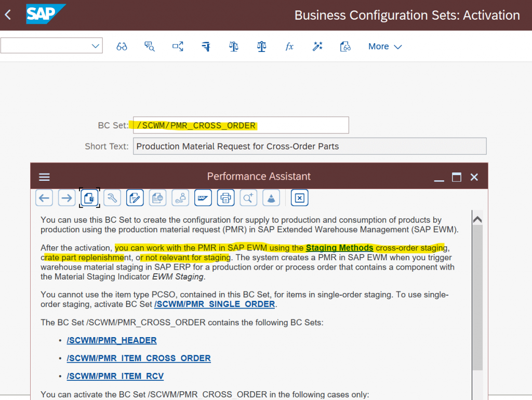
Task: Click the magnifier with plus icon
Action: [x=248, y=198]
